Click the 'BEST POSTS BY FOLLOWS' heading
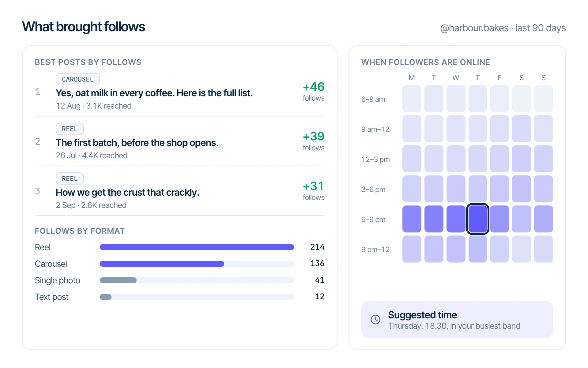Viewport: 588px width, 368px height. [x=88, y=62]
